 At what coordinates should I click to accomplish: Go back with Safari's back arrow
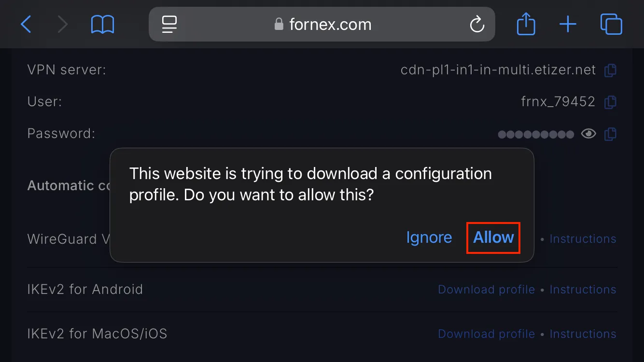click(x=26, y=24)
